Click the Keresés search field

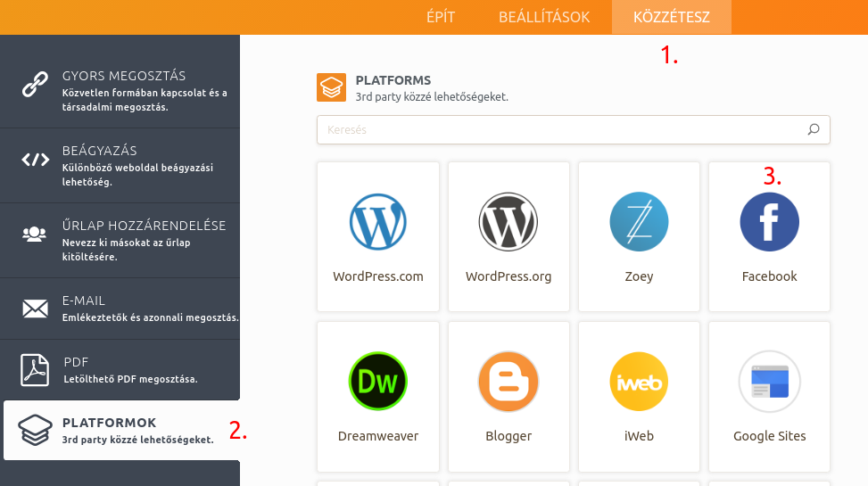click(x=562, y=129)
